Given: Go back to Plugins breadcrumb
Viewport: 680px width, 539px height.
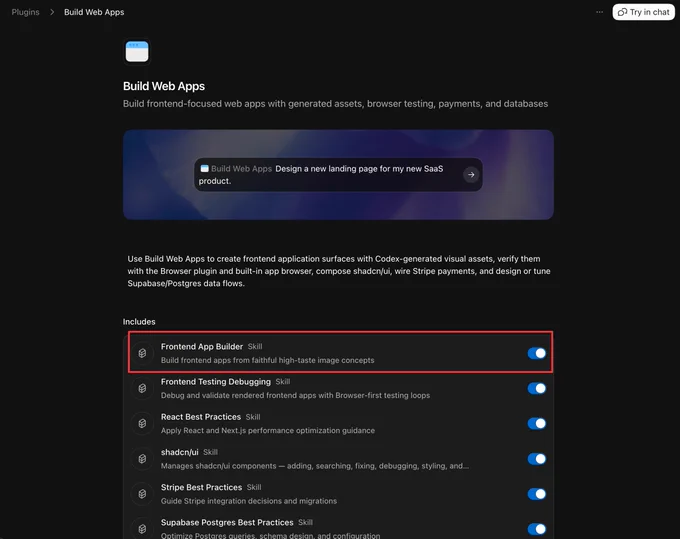Looking at the screenshot, I should point(25,12).
